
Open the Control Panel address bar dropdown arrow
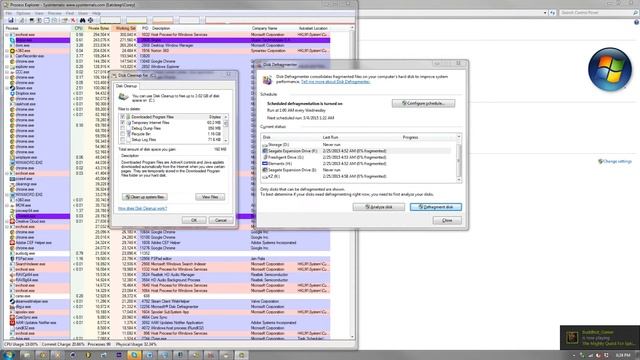tap(545, 13)
